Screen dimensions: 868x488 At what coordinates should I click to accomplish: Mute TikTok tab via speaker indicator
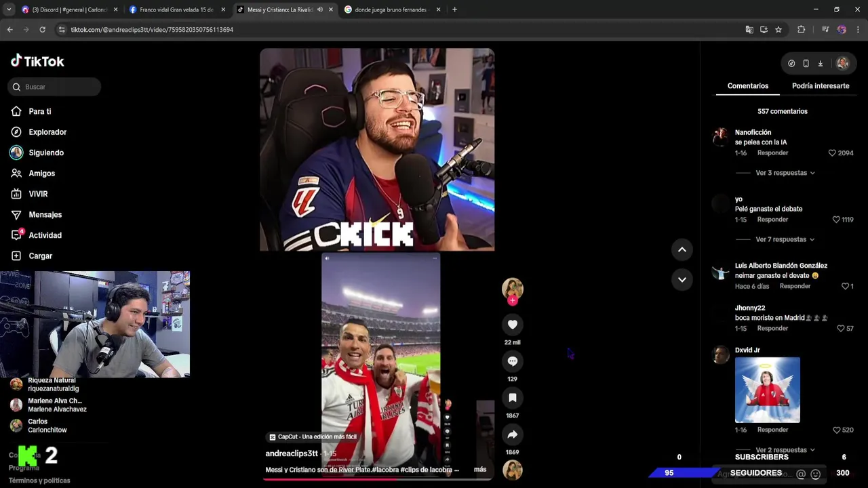tap(319, 9)
